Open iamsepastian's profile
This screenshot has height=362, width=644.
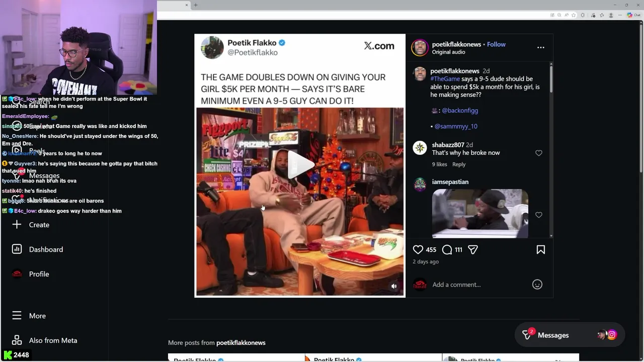(450, 182)
